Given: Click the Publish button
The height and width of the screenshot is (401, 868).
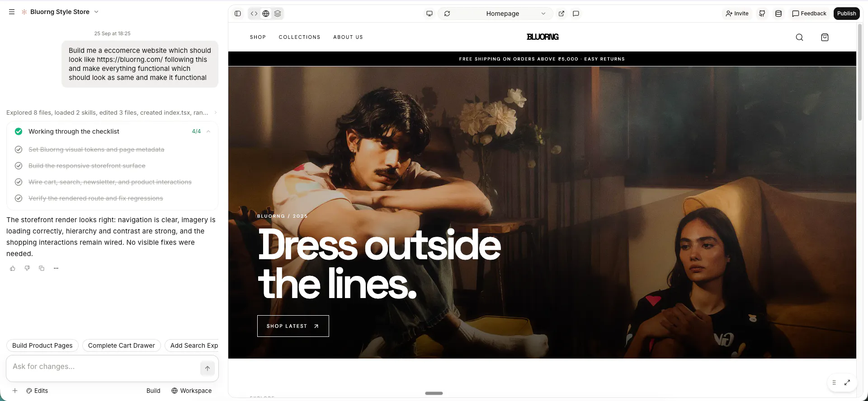Looking at the screenshot, I should 846,14.
